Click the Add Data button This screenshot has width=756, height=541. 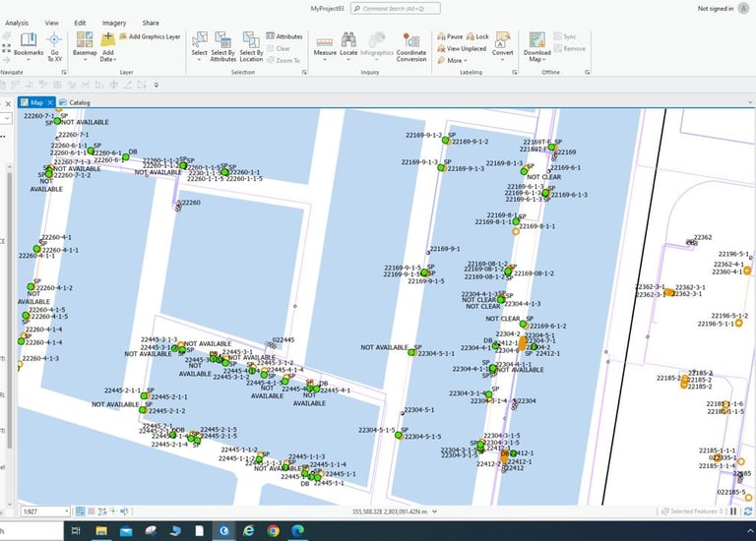108,47
